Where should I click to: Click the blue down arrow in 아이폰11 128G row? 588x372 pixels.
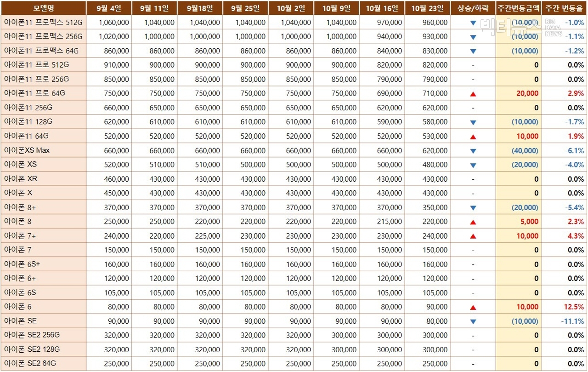tap(473, 122)
